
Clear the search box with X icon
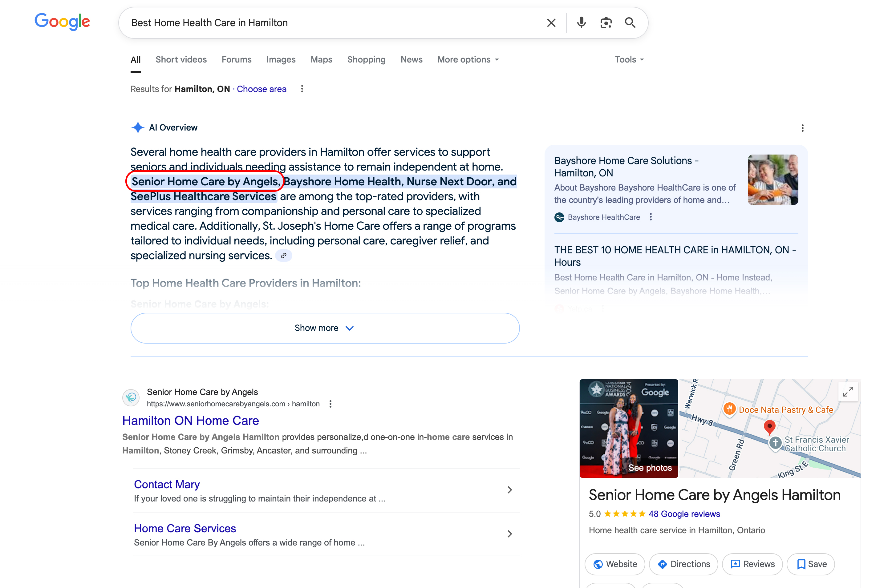pyautogui.click(x=551, y=23)
